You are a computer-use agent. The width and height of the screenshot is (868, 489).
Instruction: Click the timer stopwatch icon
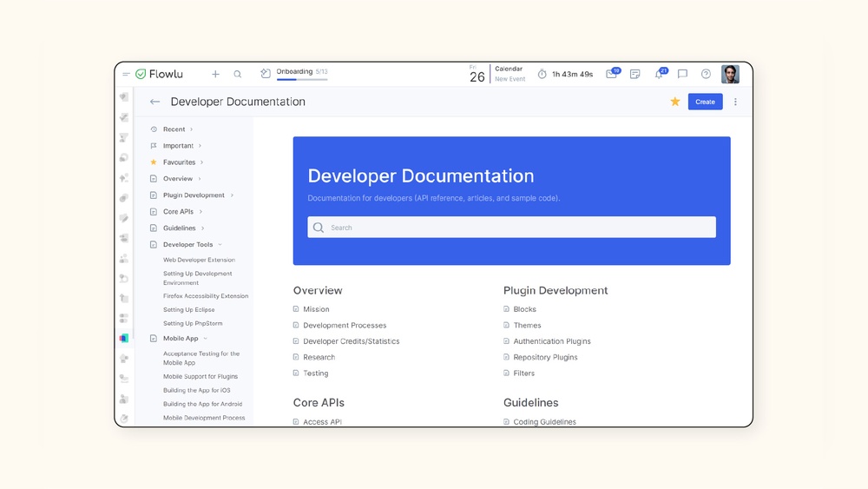[x=542, y=75]
